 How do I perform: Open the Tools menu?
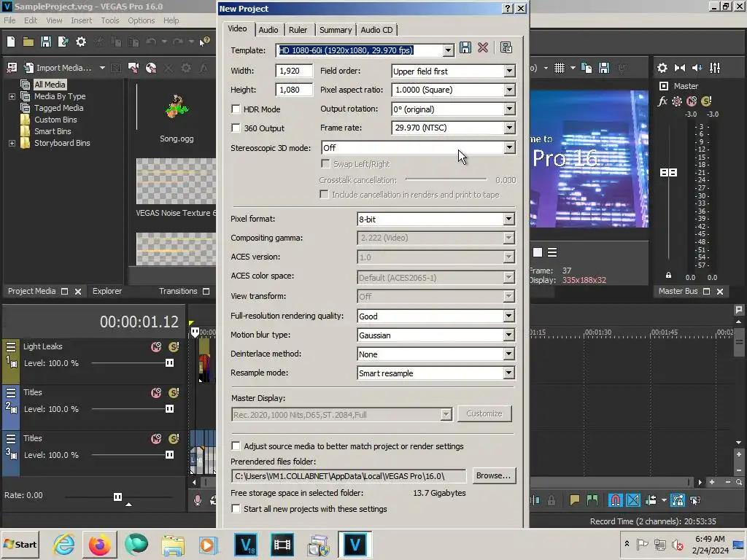pyautogui.click(x=109, y=20)
